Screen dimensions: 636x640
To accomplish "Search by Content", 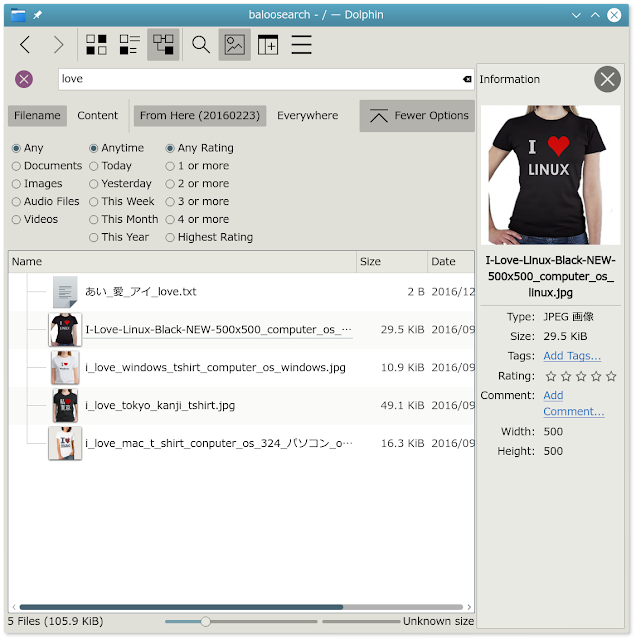I will coord(98,116).
